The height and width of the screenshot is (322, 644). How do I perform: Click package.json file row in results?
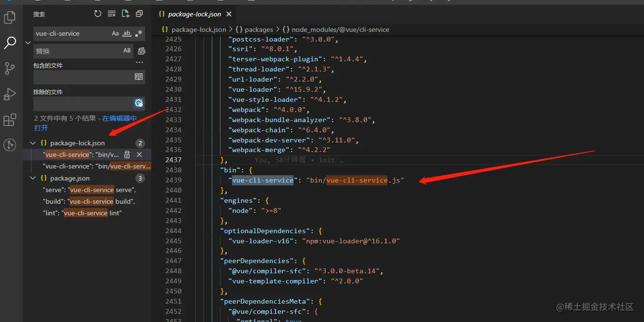click(x=87, y=178)
